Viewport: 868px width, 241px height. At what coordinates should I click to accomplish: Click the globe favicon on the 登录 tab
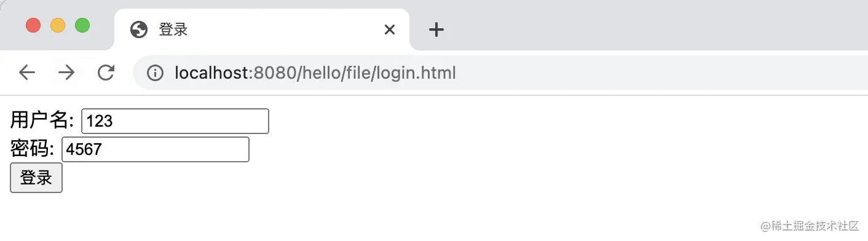point(139,30)
